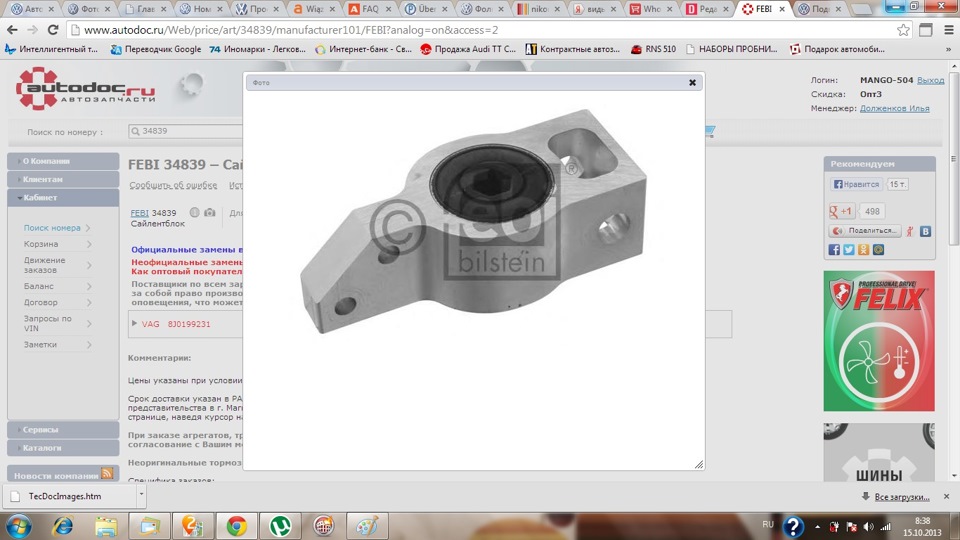960x540 pixels.
Task: Click the Mail.ru share icon
Action: click(x=878, y=249)
